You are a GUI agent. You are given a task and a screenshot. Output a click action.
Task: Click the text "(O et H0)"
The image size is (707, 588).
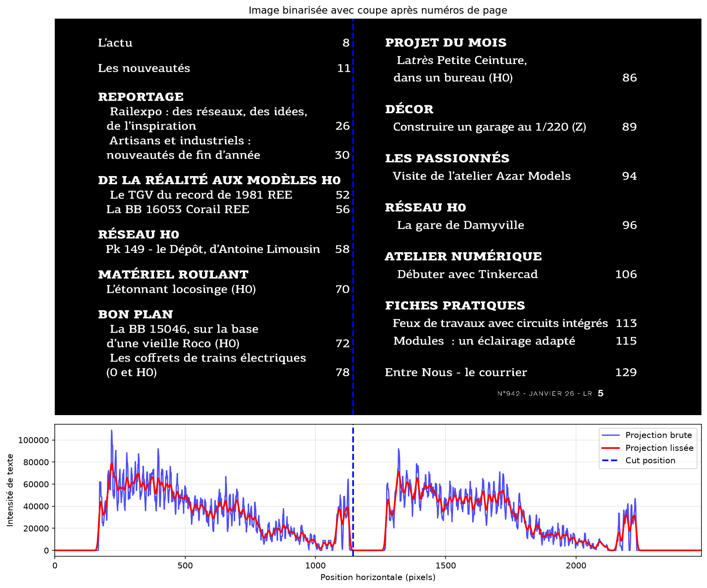click(x=132, y=372)
